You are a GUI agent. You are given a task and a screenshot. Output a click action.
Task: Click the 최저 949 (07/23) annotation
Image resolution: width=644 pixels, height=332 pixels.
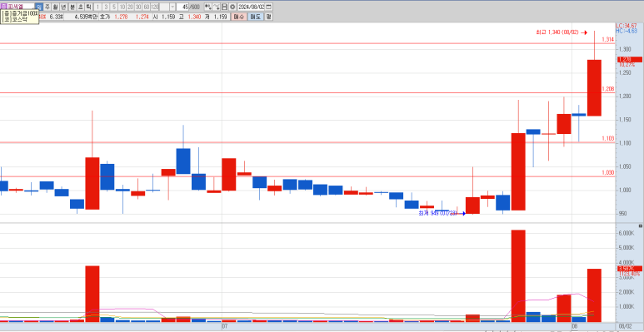pyautogui.click(x=438, y=213)
